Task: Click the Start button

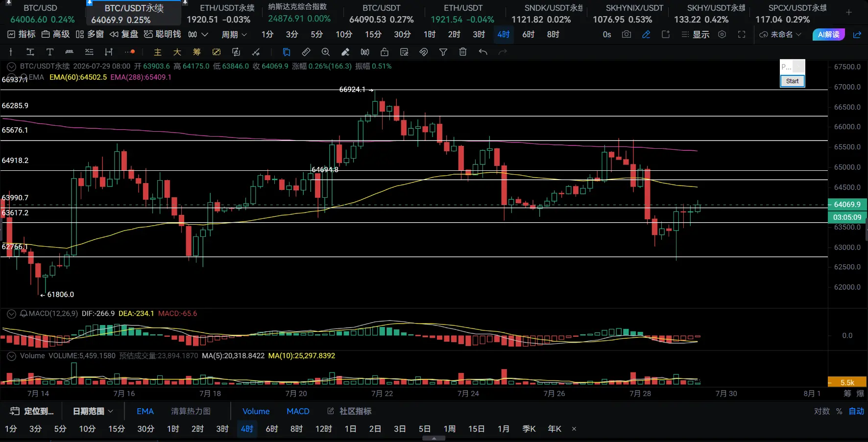Action: pos(793,81)
